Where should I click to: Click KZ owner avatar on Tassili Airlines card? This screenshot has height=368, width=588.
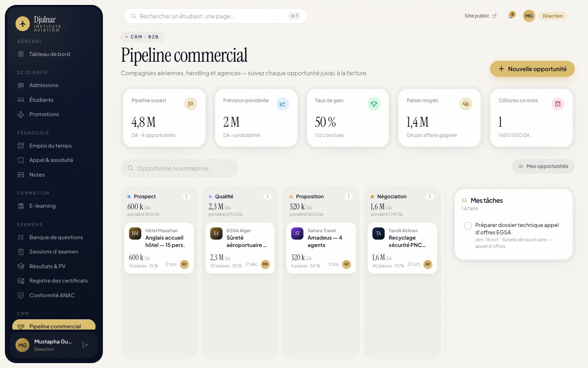tap(428, 264)
